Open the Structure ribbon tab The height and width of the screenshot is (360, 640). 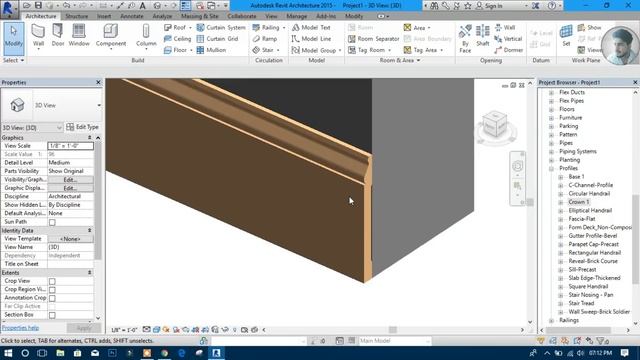77,16
